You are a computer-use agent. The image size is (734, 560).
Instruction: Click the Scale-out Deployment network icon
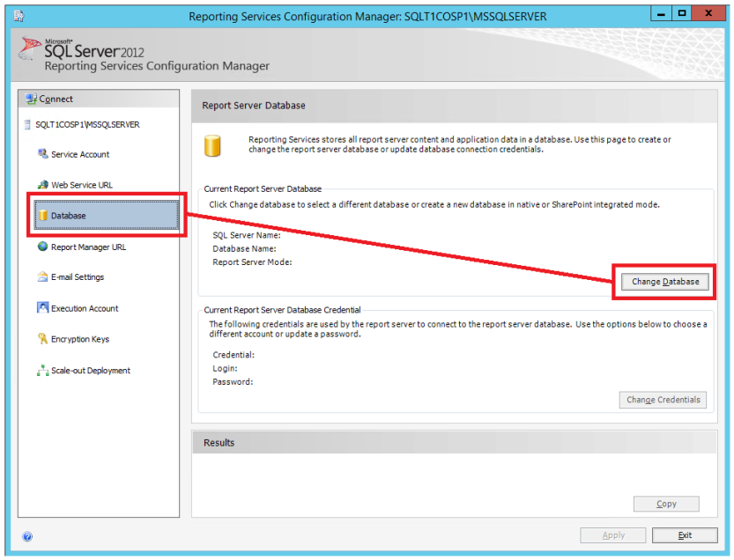42,371
